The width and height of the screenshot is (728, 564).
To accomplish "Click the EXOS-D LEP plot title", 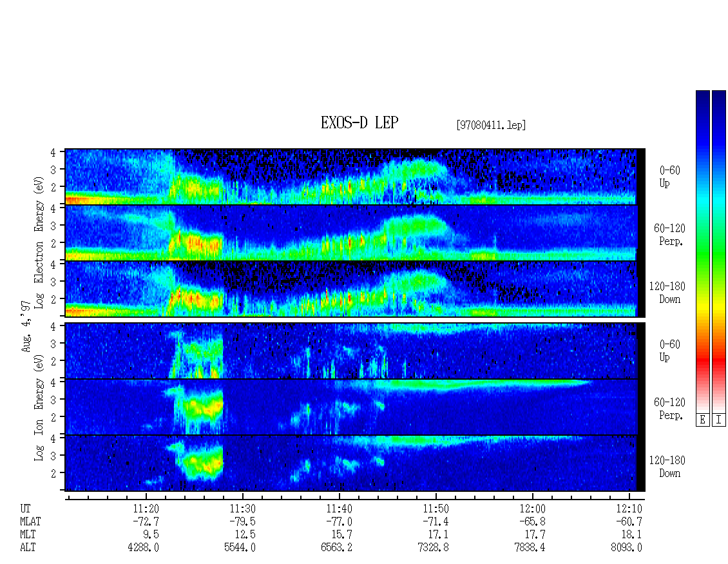I will click(x=359, y=122).
